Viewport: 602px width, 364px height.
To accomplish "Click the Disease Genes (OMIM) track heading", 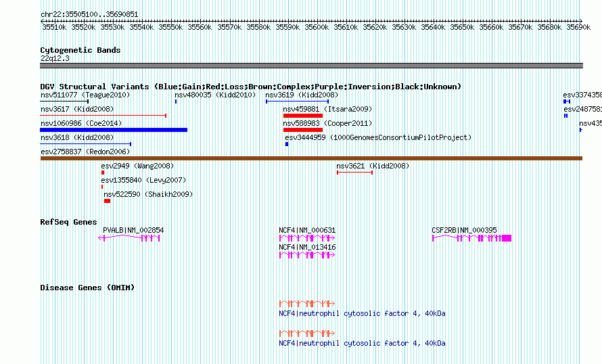I will [x=87, y=288].
